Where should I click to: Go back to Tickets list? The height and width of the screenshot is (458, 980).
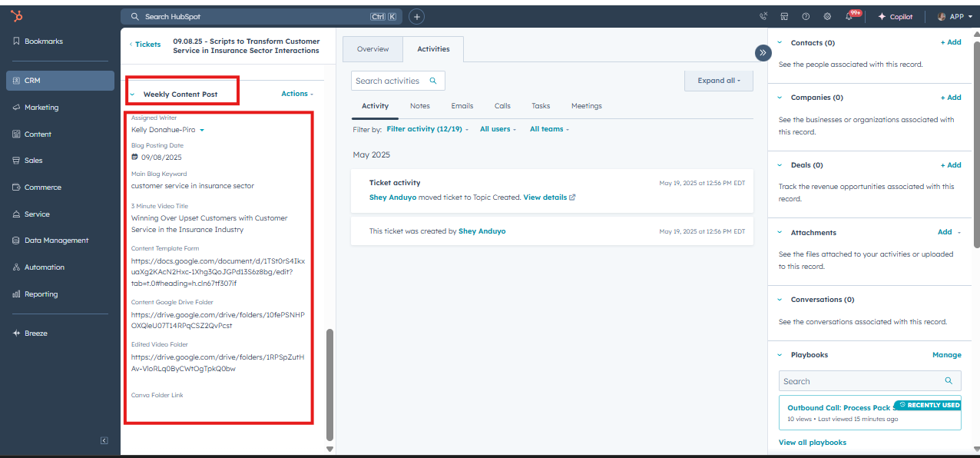pos(145,45)
